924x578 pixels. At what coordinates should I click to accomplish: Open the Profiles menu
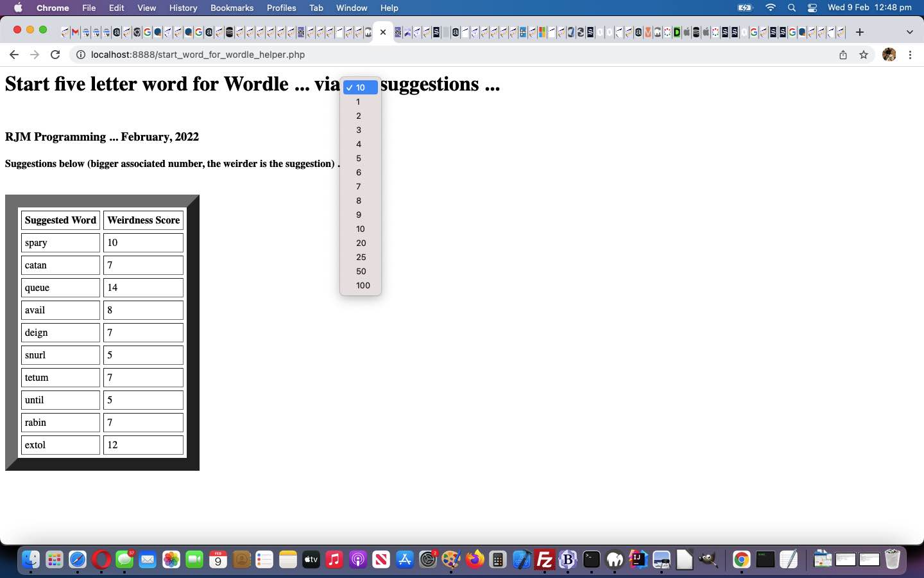(282, 8)
